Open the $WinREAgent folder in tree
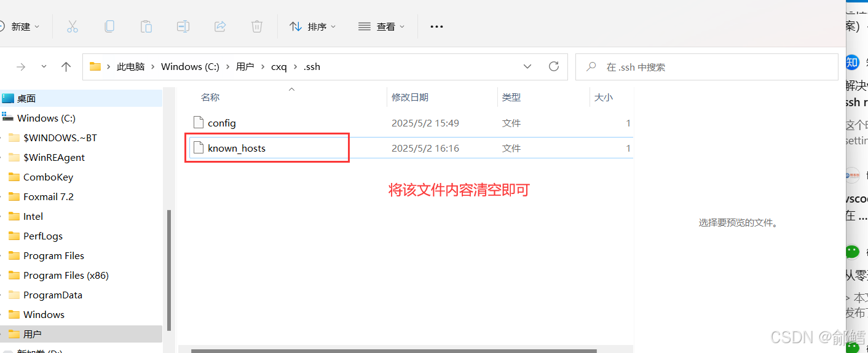The image size is (868, 353). [x=54, y=157]
